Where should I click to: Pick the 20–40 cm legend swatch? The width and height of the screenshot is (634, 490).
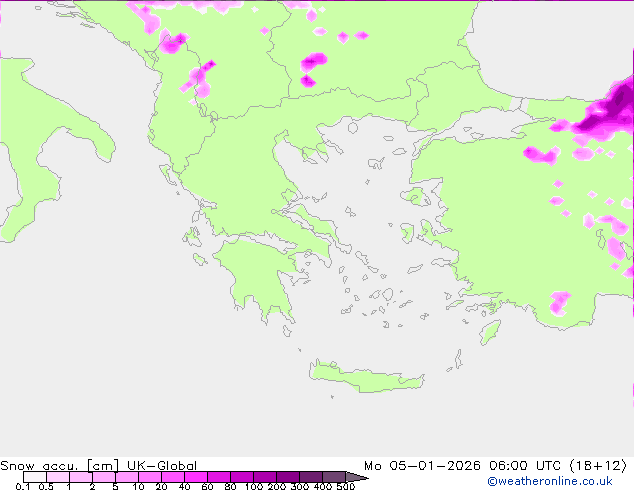pyautogui.click(x=173, y=477)
